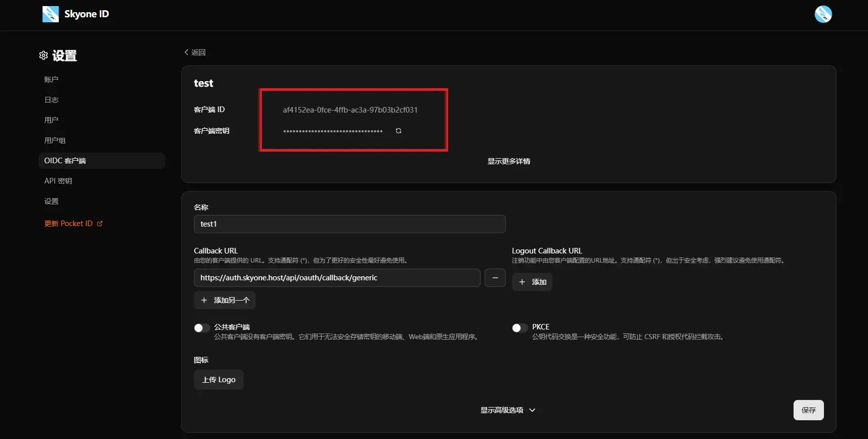Viewport: 868px width, 439px height.
Task: Click 添加另一个 to add callback URL
Action: point(225,300)
